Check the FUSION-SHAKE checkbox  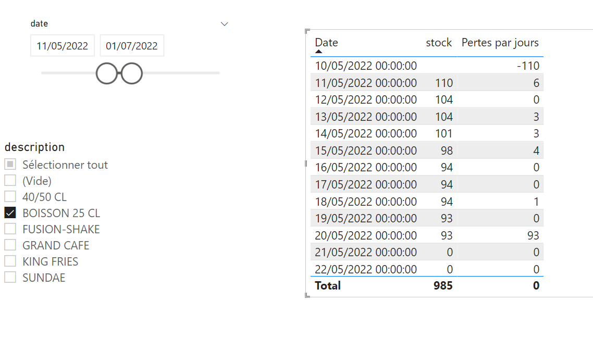click(x=10, y=229)
